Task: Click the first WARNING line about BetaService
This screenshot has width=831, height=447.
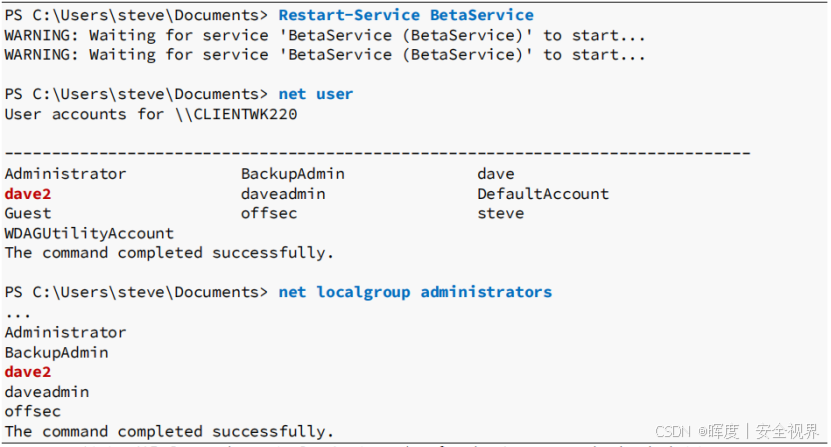Action: [x=325, y=36]
